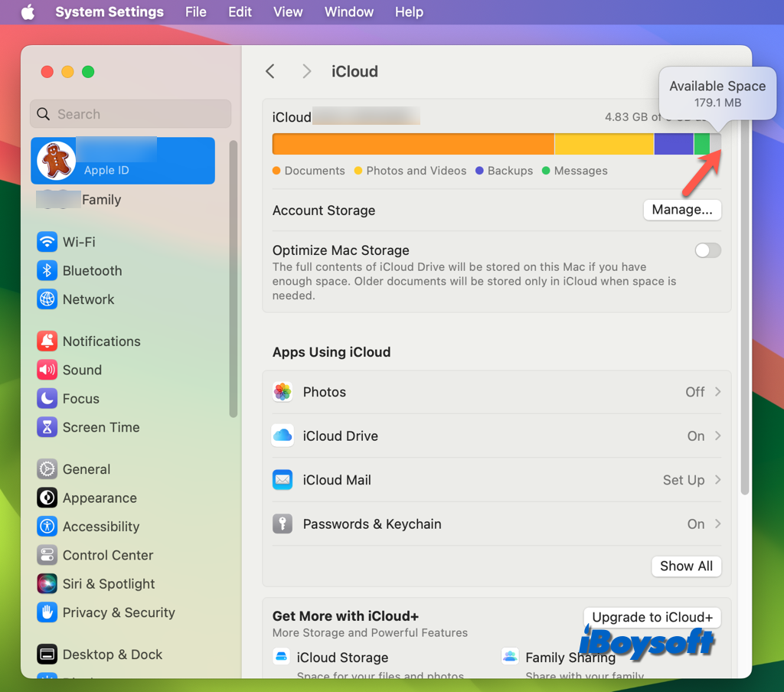Viewport: 784px width, 692px height.
Task: Click in the Search field
Action: point(130,114)
